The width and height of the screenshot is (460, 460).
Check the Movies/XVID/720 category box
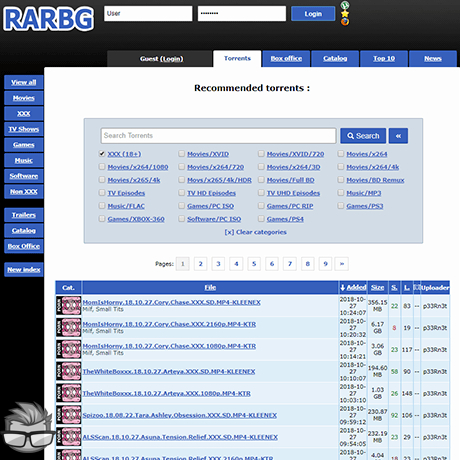pos(261,154)
